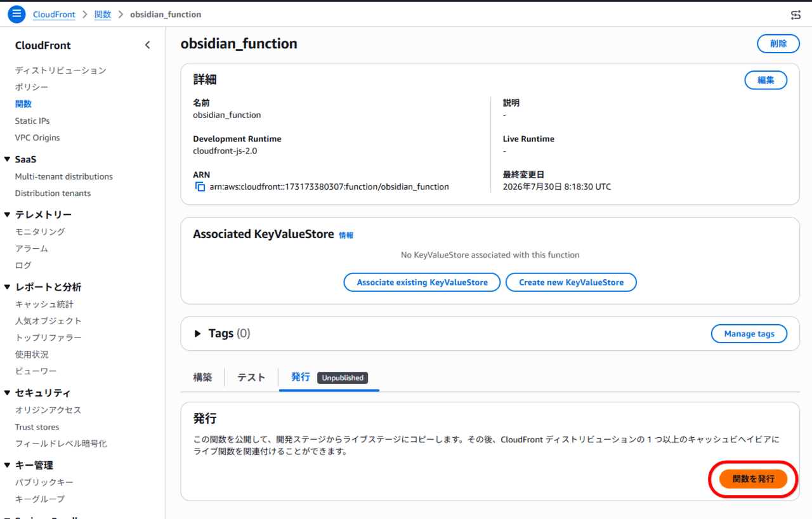Switch to the 構築 tab
Image resolution: width=812 pixels, height=519 pixels.
202,377
